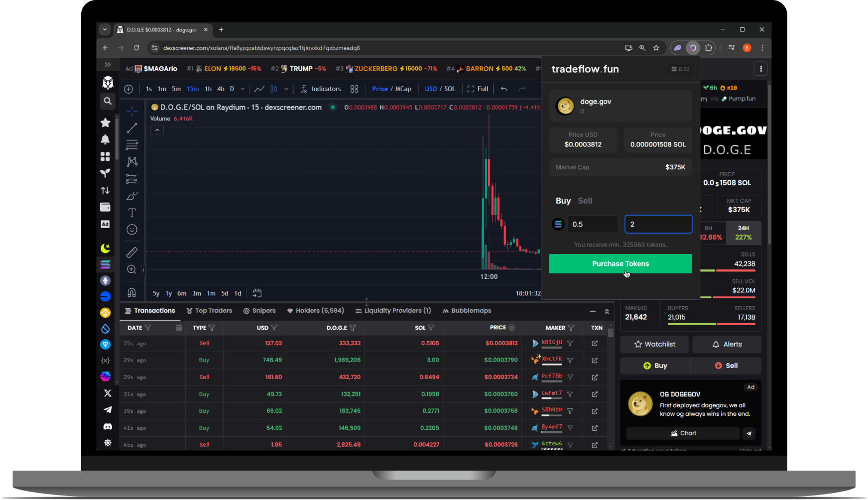Select the crosshair cursor chart tool

click(x=132, y=111)
